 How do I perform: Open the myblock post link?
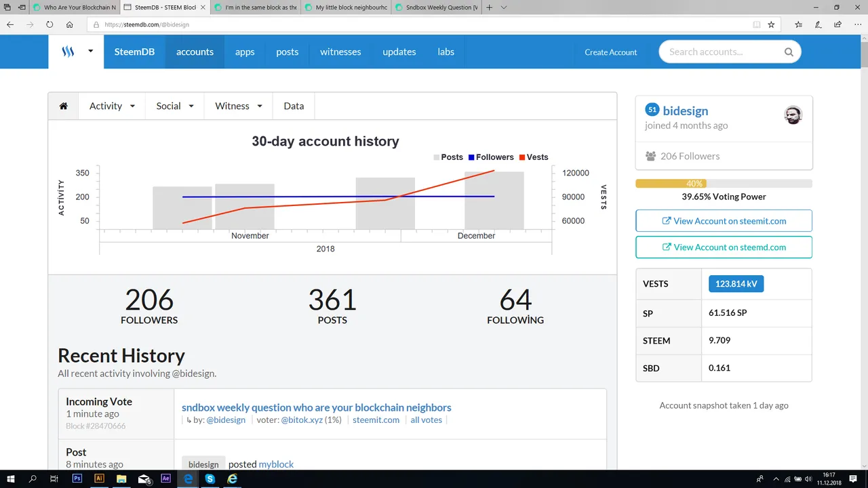(x=276, y=464)
